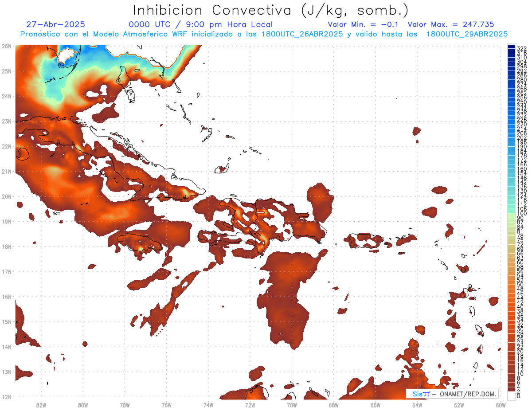Click the 13N latitude axis label
Viewport: 532px width, 411px height.
tap(6, 372)
